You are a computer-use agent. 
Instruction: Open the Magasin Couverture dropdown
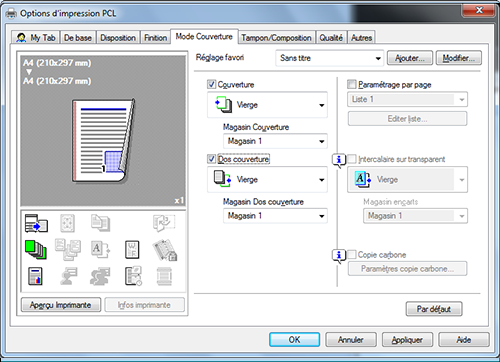[x=275, y=141]
